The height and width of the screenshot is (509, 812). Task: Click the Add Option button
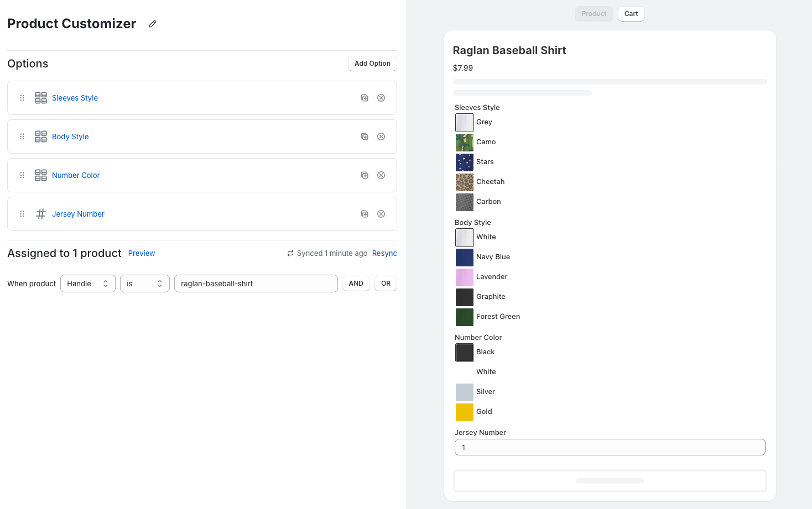pyautogui.click(x=372, y=64)
